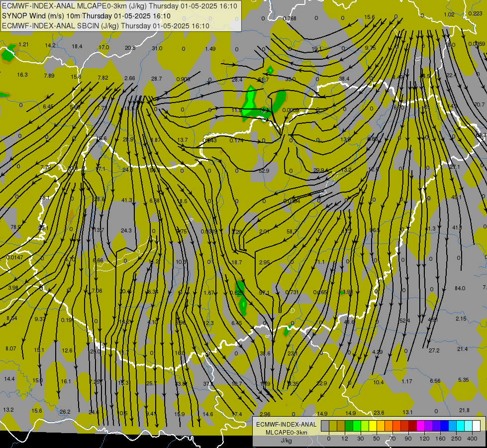The width and height of the screenshot is (487, 448).
Task: Click the map value 1.49
Action: (x=210, y=49)
